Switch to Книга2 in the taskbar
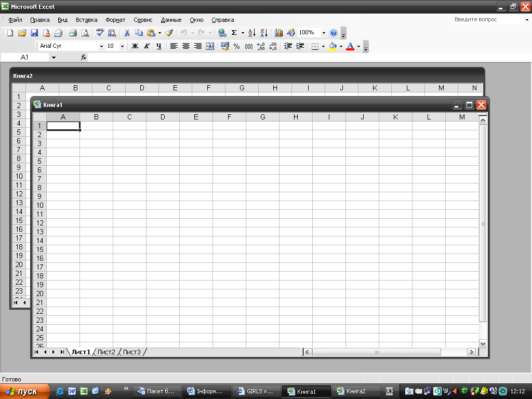The width and height of the screenshot is (532, 399). click(355, 391)
